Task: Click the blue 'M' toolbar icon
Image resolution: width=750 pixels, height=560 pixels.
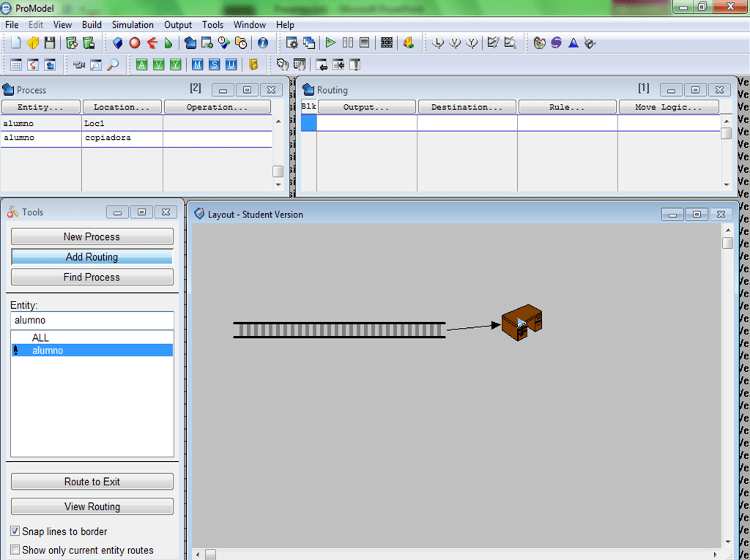Action: pos(197,65)
